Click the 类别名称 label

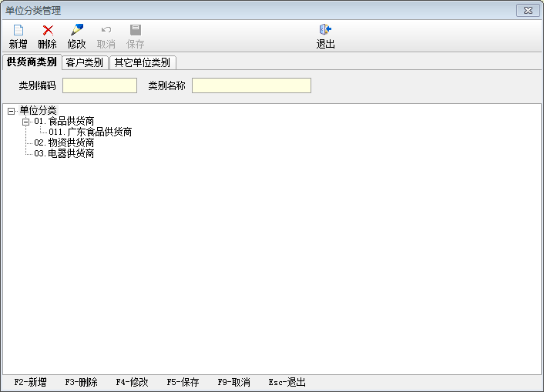(x=167, y=85)
